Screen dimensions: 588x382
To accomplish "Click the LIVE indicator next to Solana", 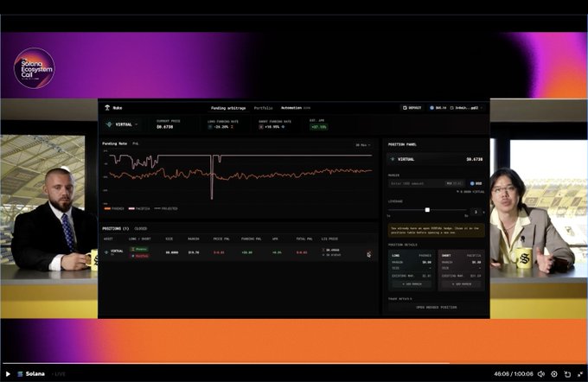I will [x=59, y=373].
